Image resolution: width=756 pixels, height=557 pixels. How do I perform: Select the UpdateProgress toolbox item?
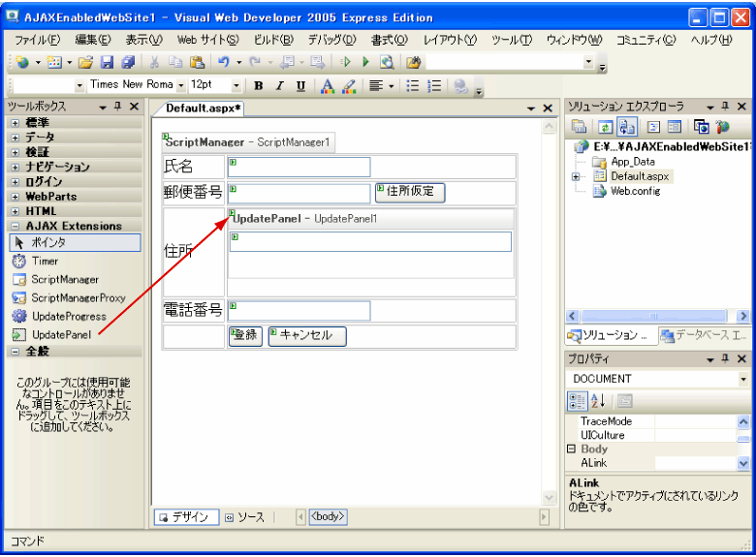point(69,316)
